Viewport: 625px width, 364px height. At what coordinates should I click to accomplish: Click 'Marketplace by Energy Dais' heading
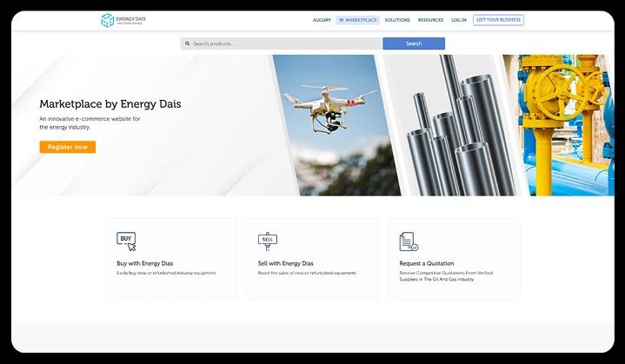click(x=110, y=104)
